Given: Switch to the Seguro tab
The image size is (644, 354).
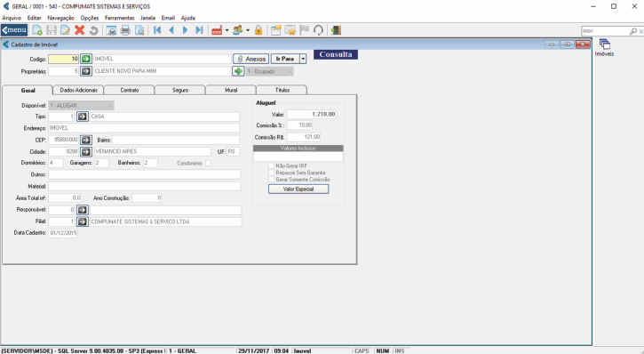Looking at the screenshot, I should (x=180, y=90).
